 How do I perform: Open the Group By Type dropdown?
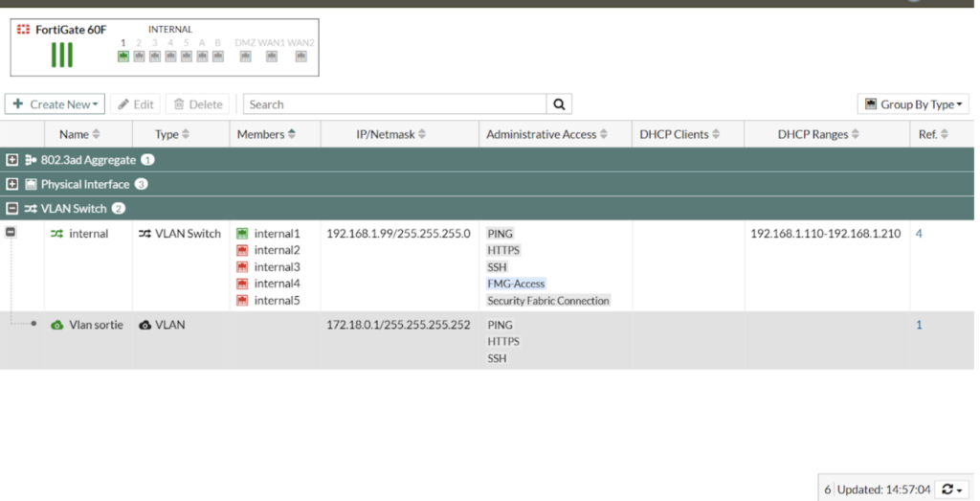915,104
